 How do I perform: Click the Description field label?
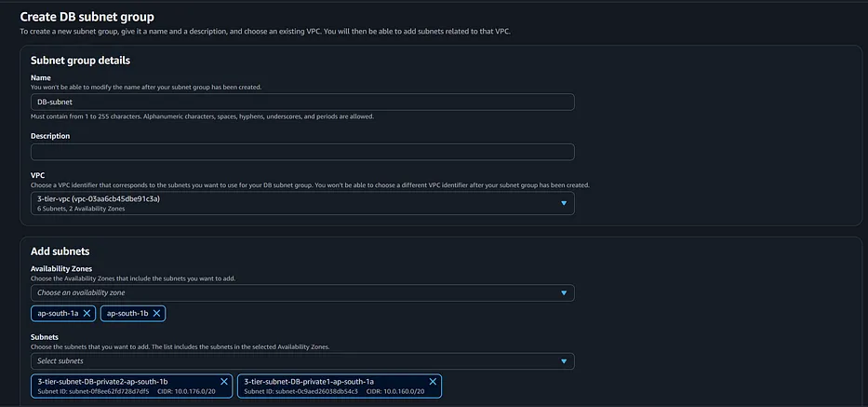tap(50, 136)
